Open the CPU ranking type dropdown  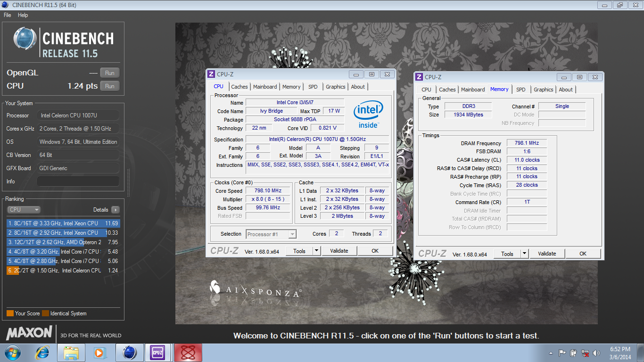point(24,210)
